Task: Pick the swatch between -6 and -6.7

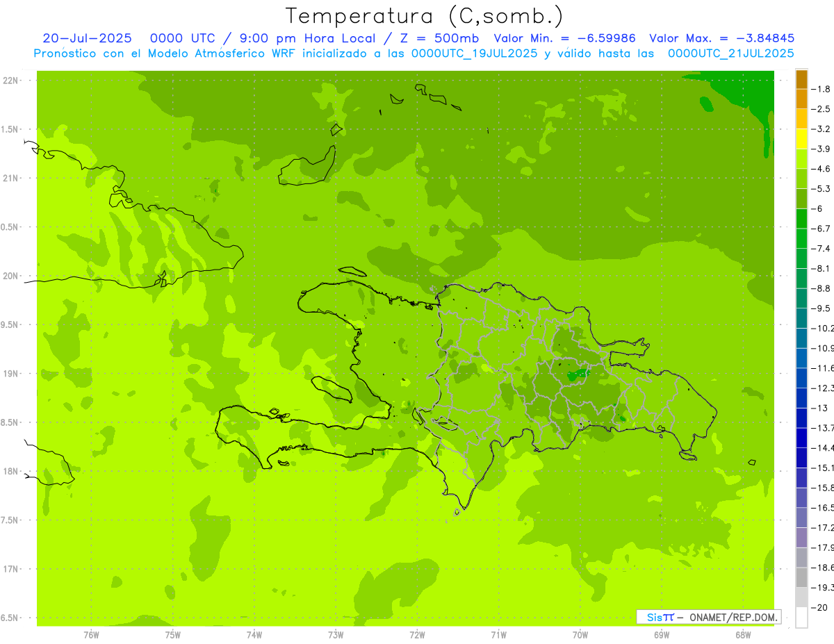Action: point(801,219)
